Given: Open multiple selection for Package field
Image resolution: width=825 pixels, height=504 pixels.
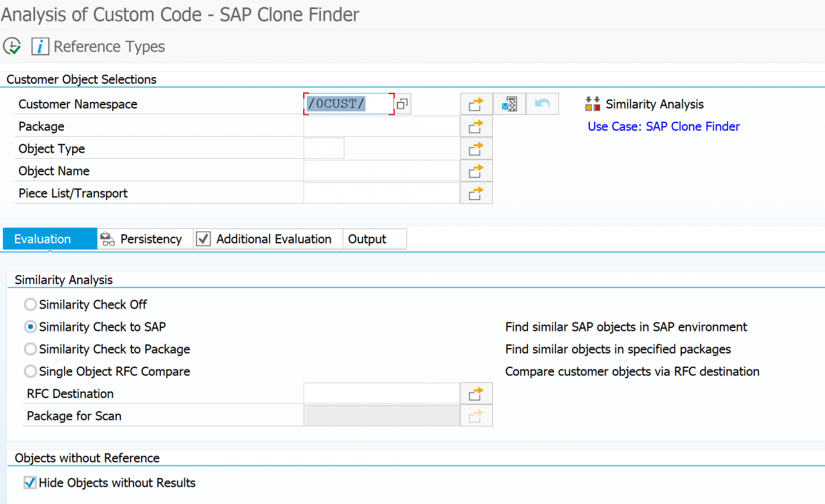Looking at the screenshot, I should tap(476, 126).
